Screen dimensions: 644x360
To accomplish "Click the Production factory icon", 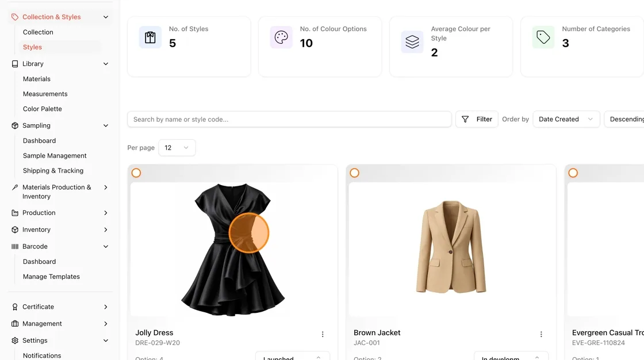I will pos(15,213).
